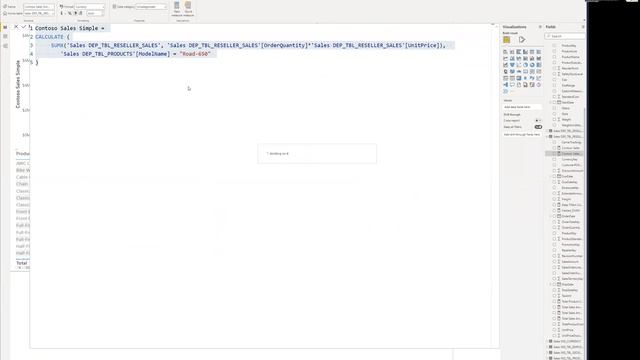Check the Freight field checkbox
This screenshot has width=640, height=360.
point(554,199)
